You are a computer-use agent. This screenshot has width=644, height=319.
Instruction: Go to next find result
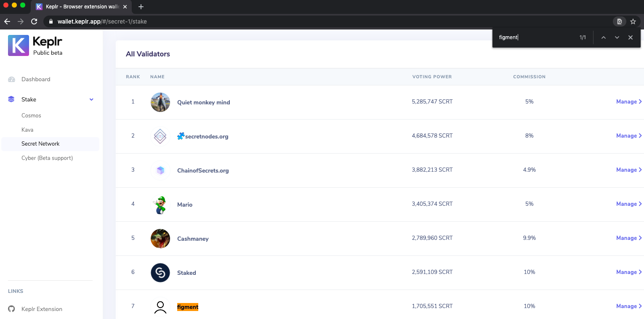click(617, 37)
